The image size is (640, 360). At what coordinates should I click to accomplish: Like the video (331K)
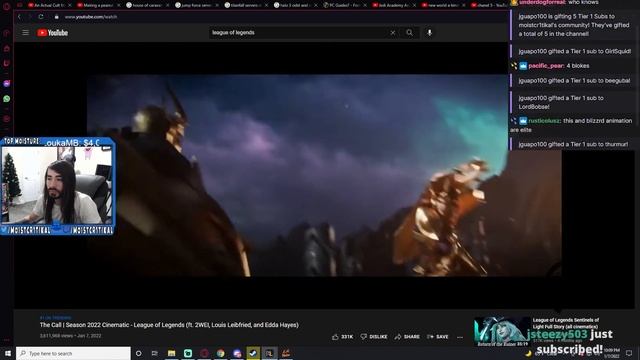[342, 337]
